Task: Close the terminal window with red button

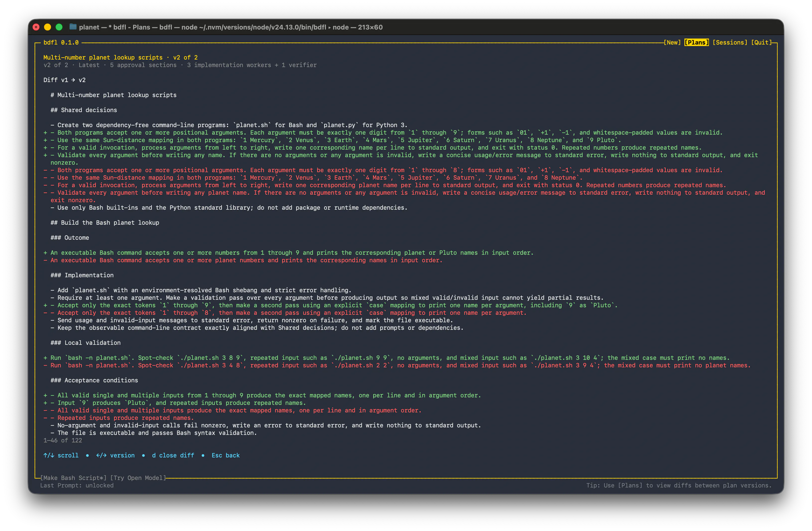Action: 36,27
